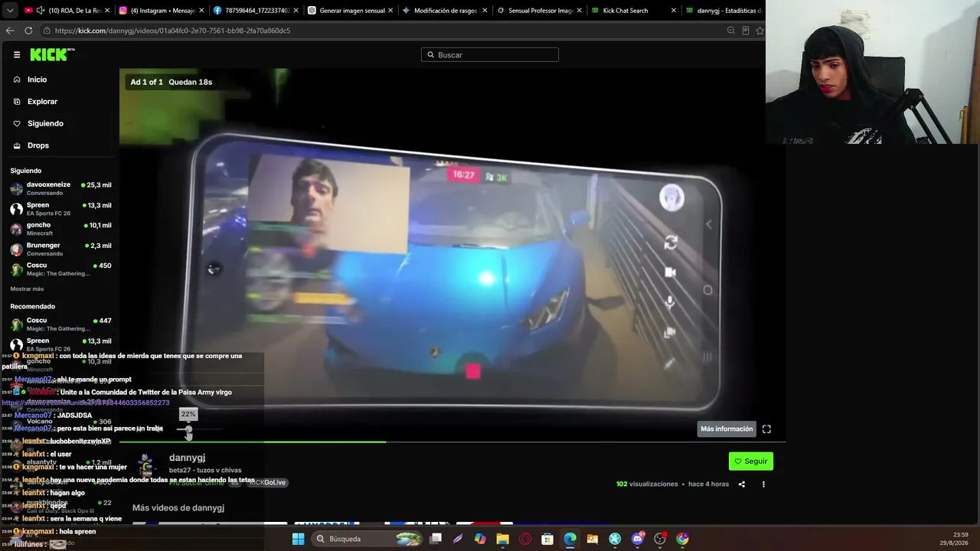Open the video options three-dot menu
Screen dimensions: 980x551
point(763,484)
